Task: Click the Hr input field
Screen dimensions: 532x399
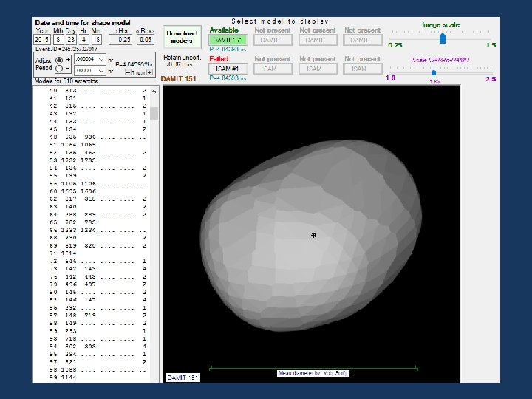Action: [84, 40]
